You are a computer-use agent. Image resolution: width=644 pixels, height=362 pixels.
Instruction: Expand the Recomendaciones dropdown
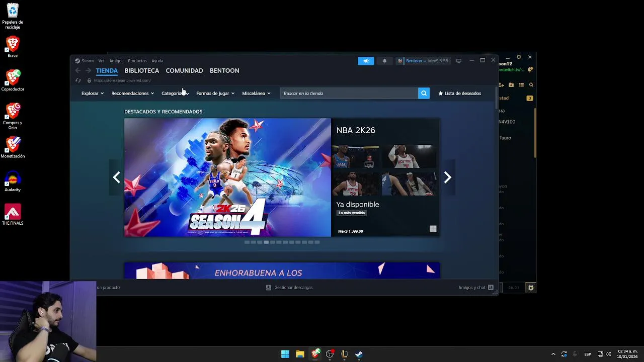point(132,93)
